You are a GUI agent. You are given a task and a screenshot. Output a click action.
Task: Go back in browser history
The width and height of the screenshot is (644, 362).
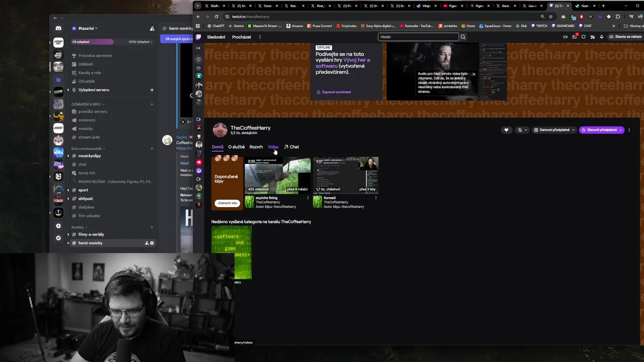[x=198, y=17]
